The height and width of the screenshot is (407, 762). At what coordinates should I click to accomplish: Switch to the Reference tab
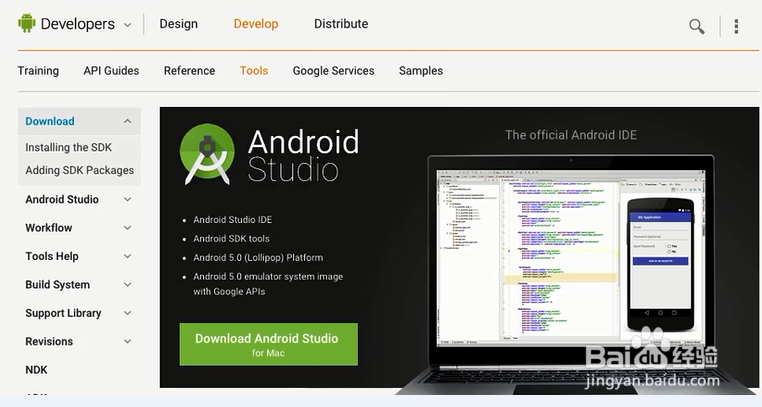click(189, 71)
